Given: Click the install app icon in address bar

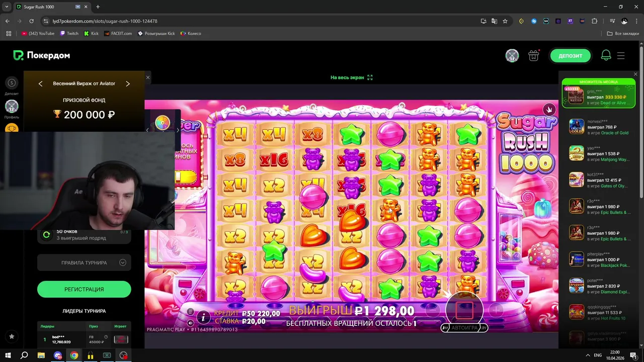Looking at the screenshot, I should click(484, 21).
